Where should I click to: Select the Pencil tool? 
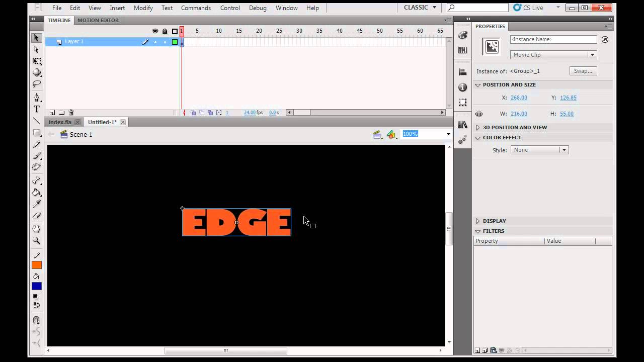[x=37, y=144]
